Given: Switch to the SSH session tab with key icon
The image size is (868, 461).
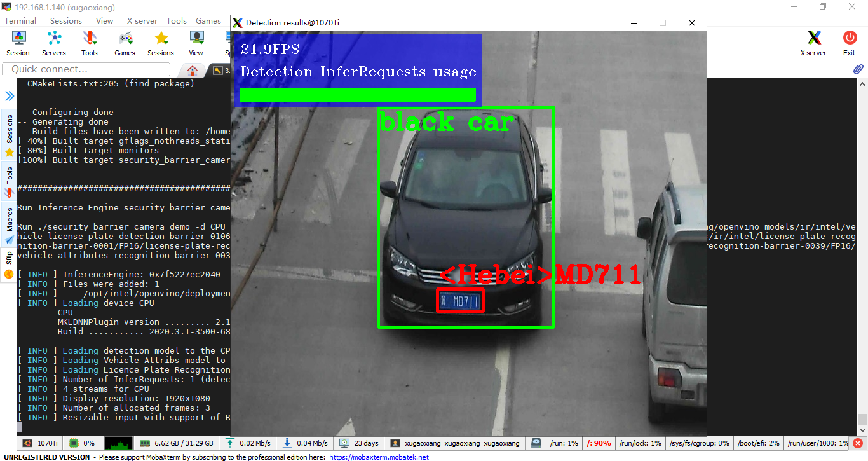Looking at the screenshot, I should (219, 70).
